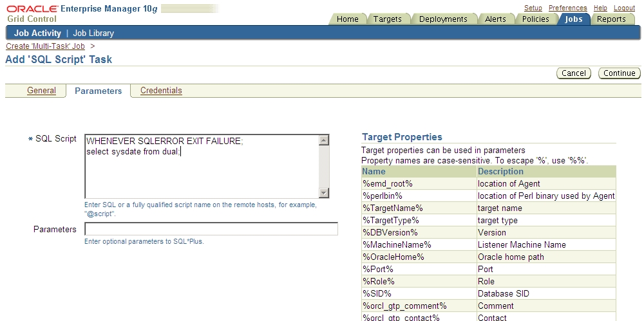Click the Oracle Enterprise Manager logo
644x321 pixels.
(82, 9)
